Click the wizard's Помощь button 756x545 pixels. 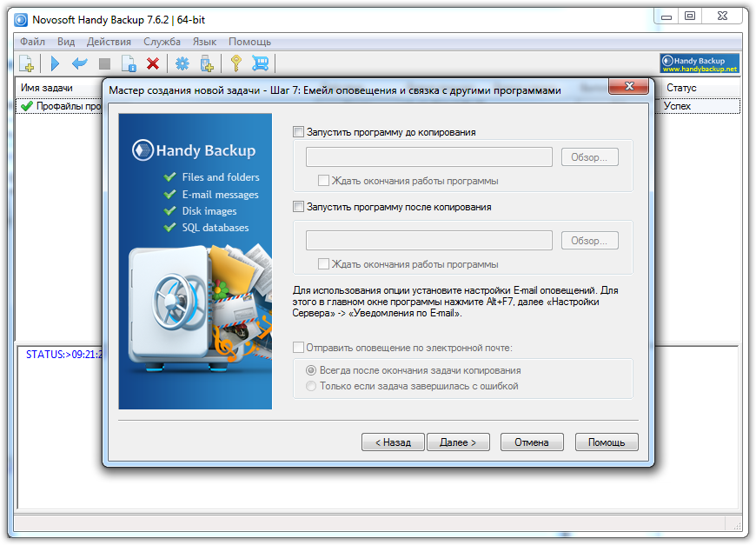point(607,442)
